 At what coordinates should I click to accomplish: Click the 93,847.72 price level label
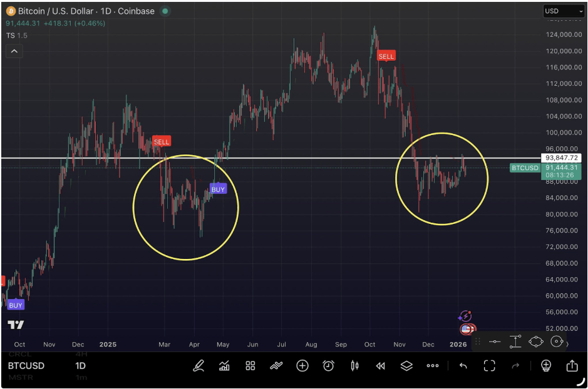[561, 158]
